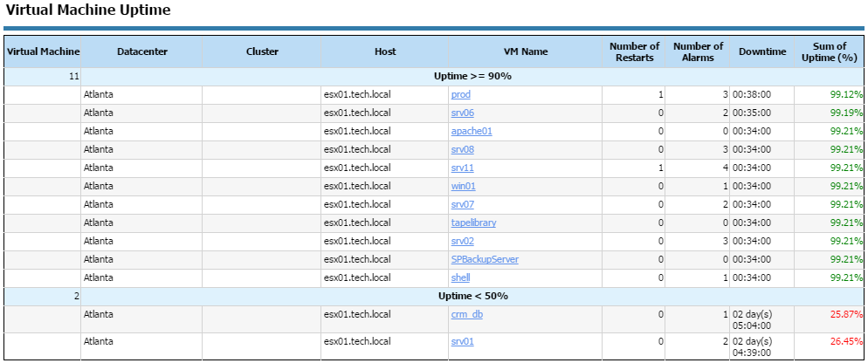Open the win01 VM link
Viewport: 868px width, 363px height.
[x=463, y=186]
